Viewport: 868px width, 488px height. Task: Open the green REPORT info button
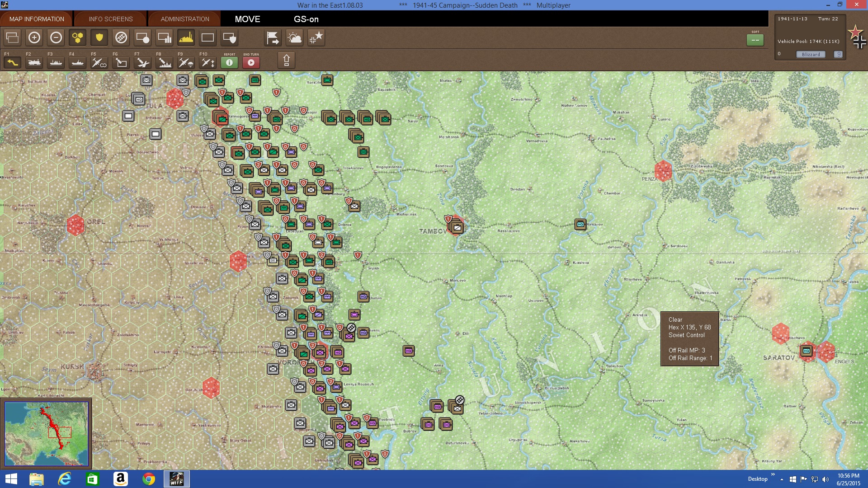[229, 62]
